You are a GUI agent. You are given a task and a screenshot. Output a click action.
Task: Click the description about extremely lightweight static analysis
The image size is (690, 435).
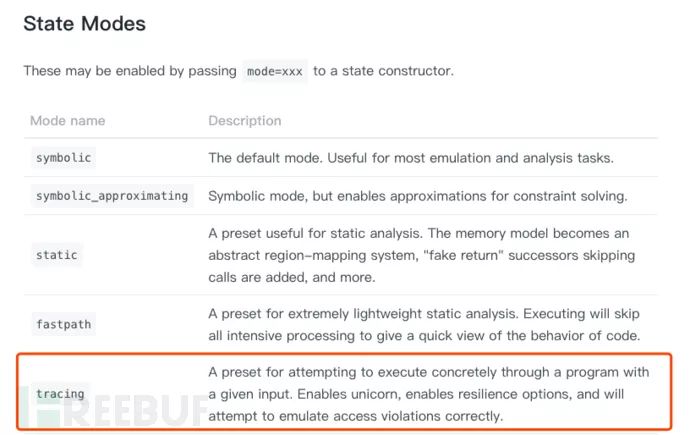[427, 313]
